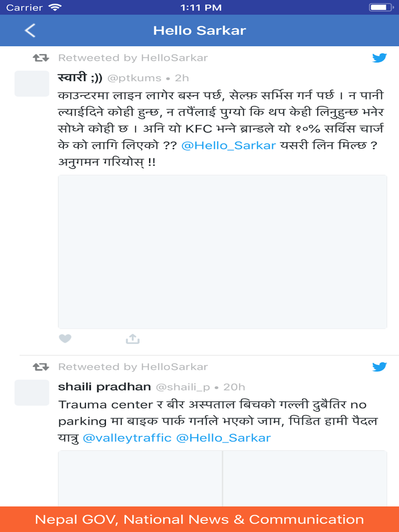Open right image of trauma center tweet
This screenshot has height=532, width=399.
click(305, 479)
